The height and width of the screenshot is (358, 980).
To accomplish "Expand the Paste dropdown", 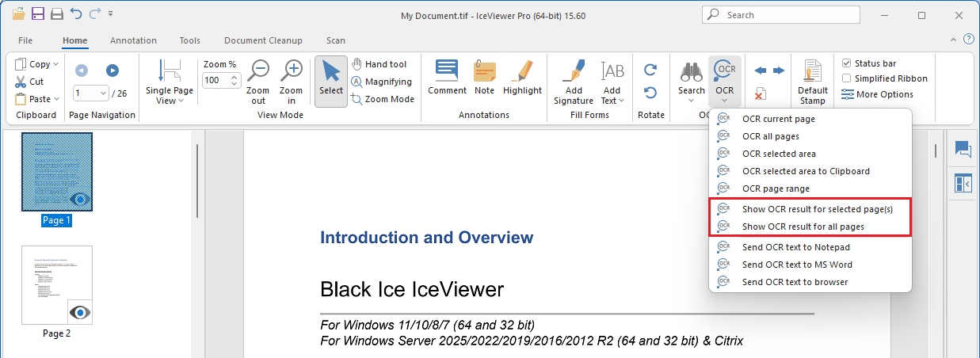I will tap(57, 99).
